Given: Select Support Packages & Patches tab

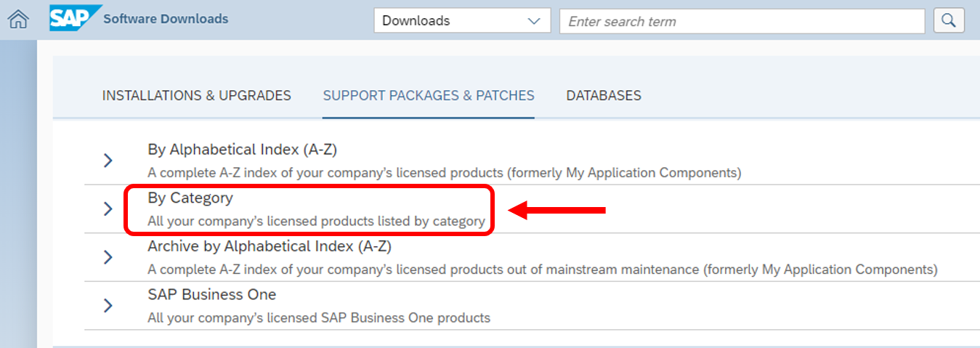Looking at the screenshot, I should pyautogui.click(x=429, y=95).
